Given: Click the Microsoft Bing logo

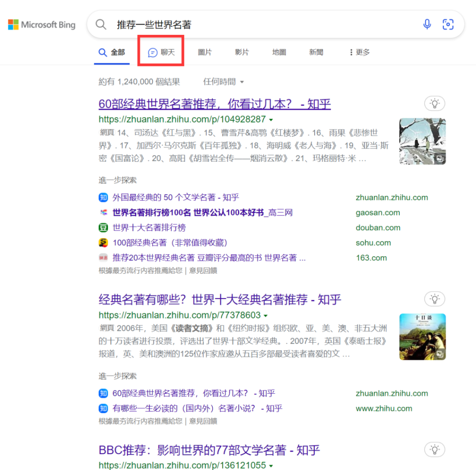Looking at the screenshot, I should [41, 25].
